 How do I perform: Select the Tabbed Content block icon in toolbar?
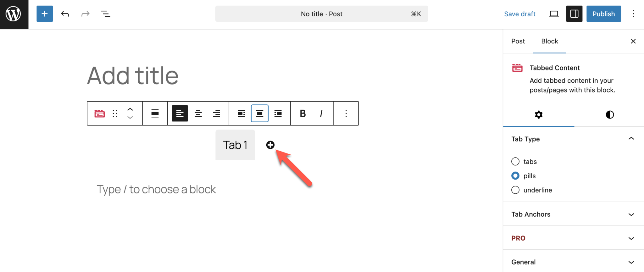tap(99, 113)
